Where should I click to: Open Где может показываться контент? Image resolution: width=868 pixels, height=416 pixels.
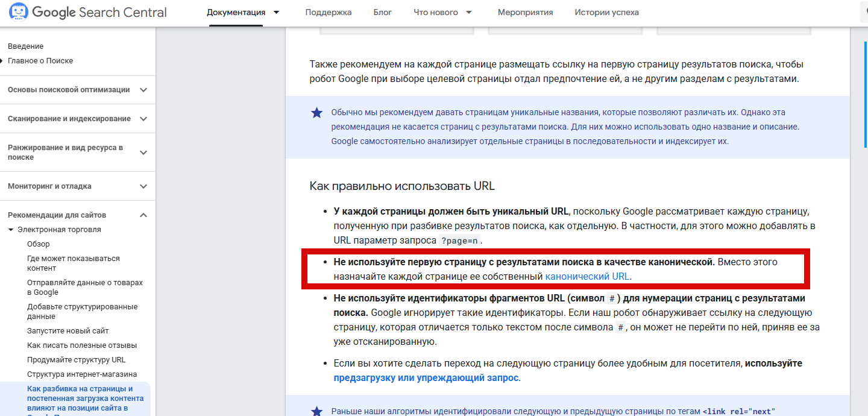coord(74,263)
